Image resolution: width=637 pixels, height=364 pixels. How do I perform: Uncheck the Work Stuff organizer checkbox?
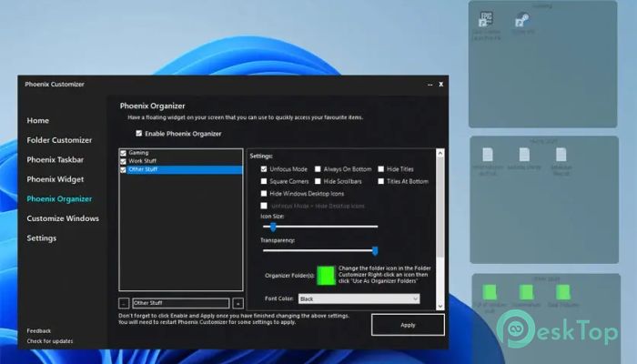point(123,161)
